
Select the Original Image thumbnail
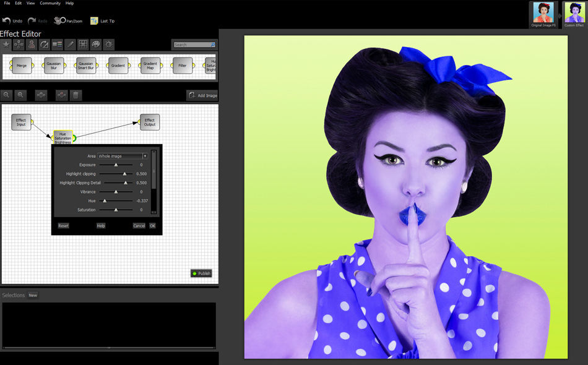point(542,14)
